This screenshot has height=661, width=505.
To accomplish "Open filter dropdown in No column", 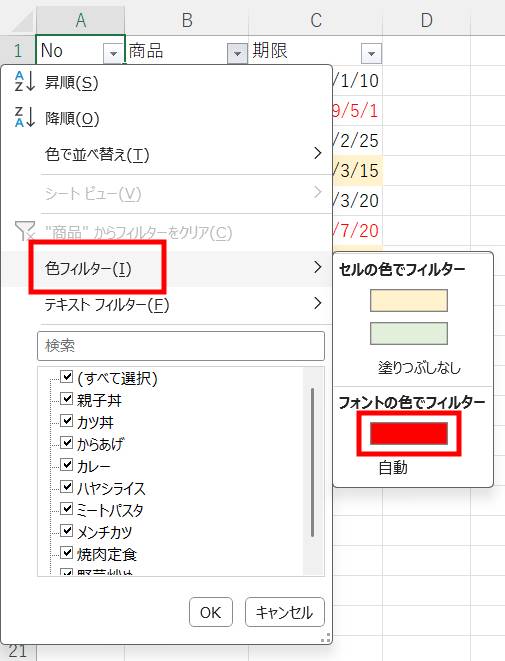I will [x=113, y=54].
